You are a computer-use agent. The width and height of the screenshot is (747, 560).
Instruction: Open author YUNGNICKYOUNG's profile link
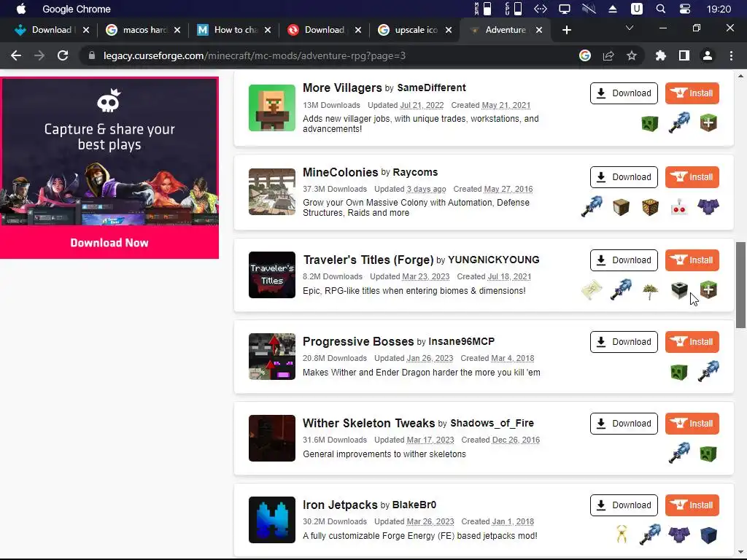click(x=494, y=260)
